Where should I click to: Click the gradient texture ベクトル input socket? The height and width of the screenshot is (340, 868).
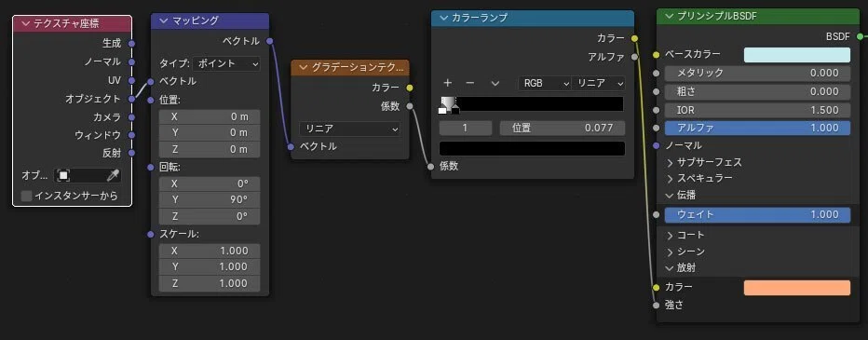tap(292, 147)
